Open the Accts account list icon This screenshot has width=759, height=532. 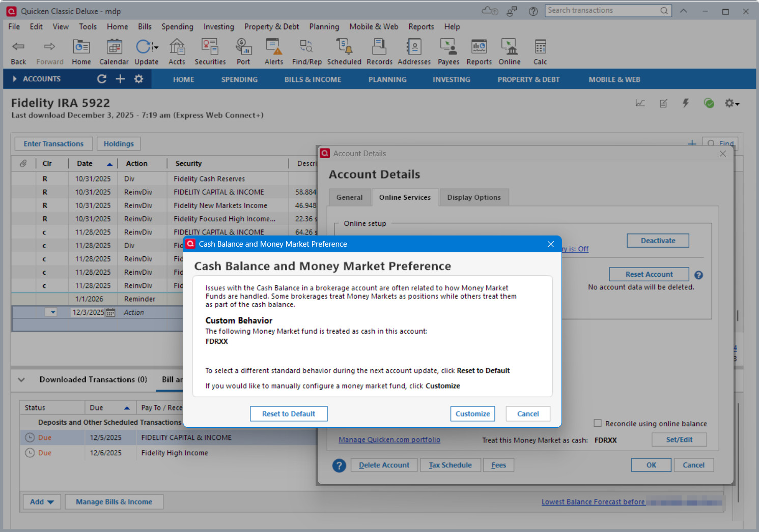tap(177, 47)
